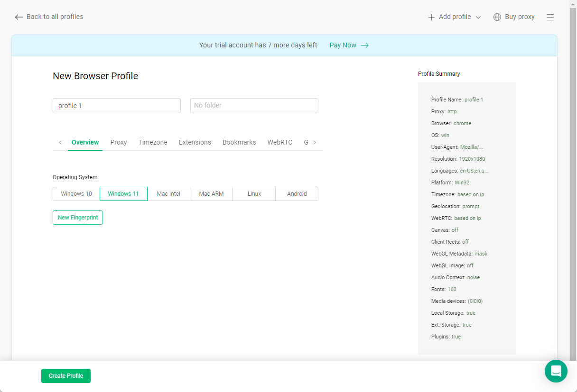Click the Plugins true summary entry
The image size is (577, 392).
(446, 337)
